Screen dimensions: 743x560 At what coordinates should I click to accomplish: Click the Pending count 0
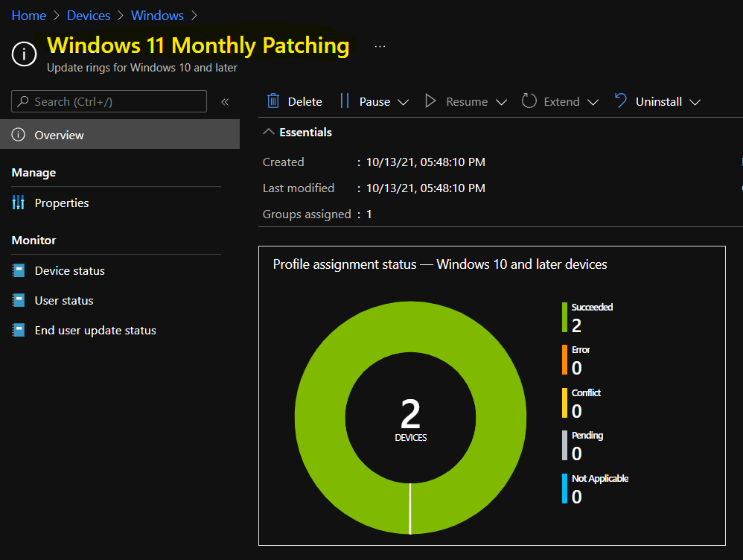[x=576, y=454]
